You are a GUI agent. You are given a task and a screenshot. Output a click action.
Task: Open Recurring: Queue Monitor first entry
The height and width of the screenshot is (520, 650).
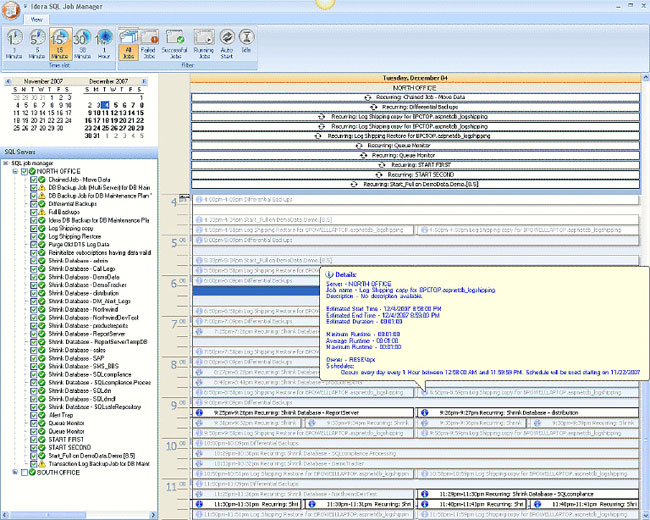[415, 146]
